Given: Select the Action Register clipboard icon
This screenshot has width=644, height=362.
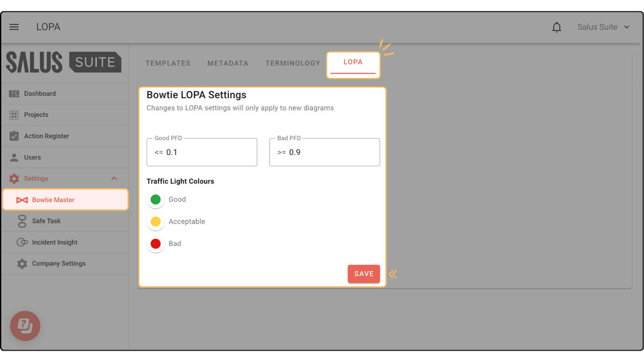Looking at the screenshot, I should (14, 136).
